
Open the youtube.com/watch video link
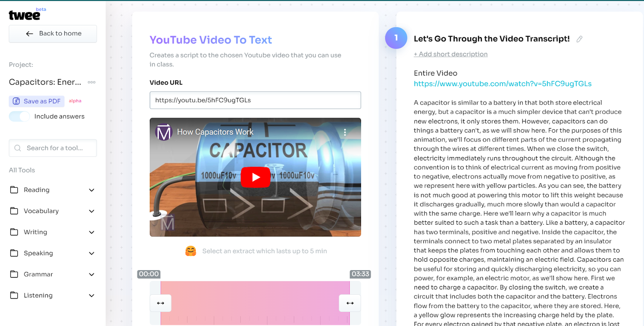click(x=502, y=84)
